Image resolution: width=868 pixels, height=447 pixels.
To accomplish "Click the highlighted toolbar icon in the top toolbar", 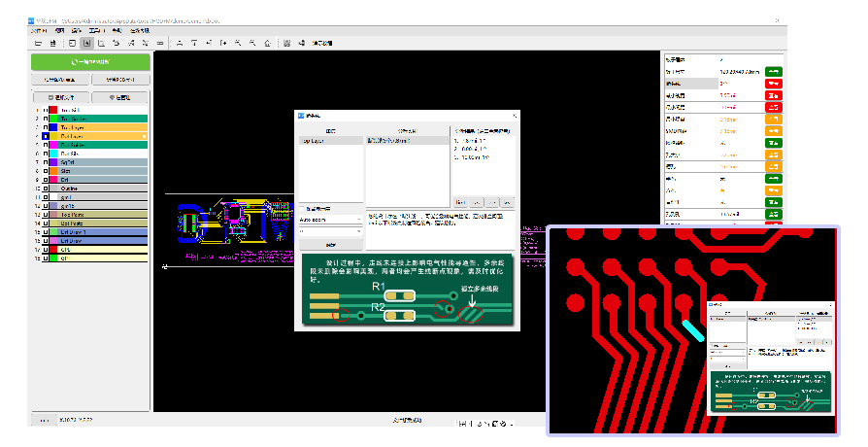I will tap(86, 43).
